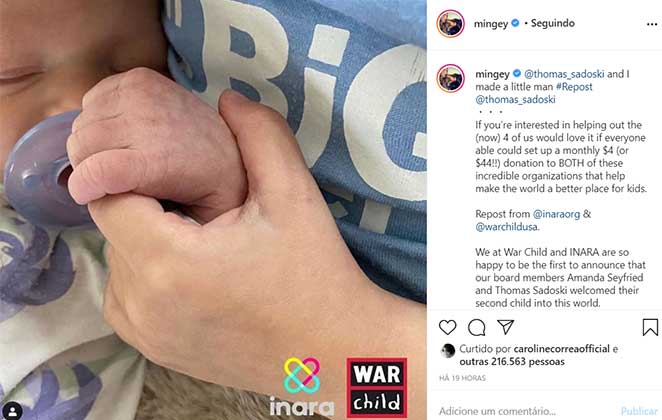Click the Publicar button

(x=639, y=411)
